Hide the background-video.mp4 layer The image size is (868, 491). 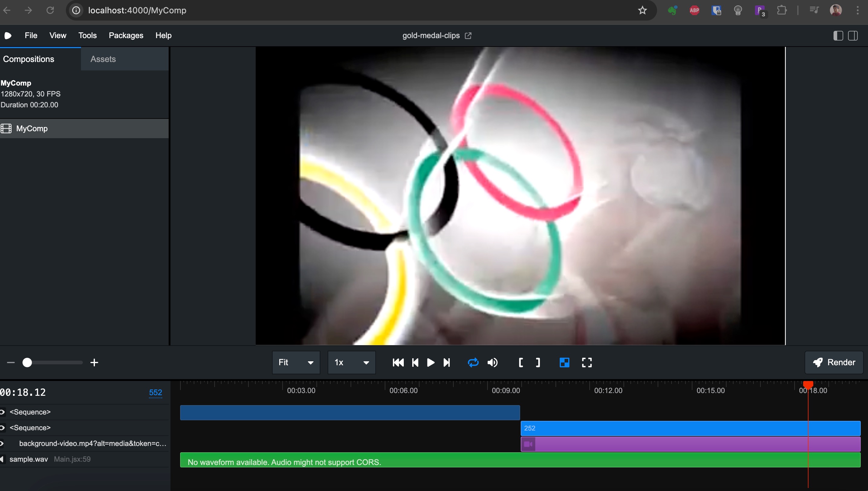point(2,444)
